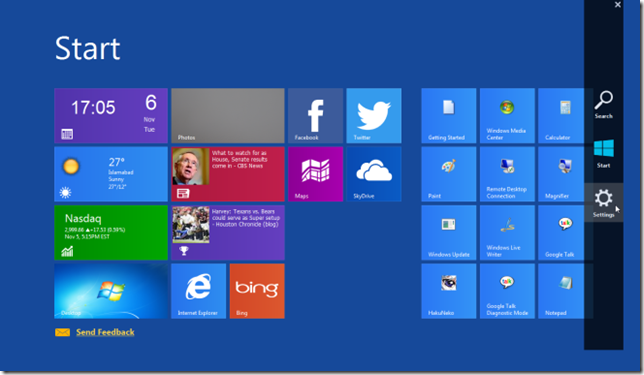Viewport: 644px width, 375px height.
Task: Launch the Twitter tile
Action: point(374,116)
